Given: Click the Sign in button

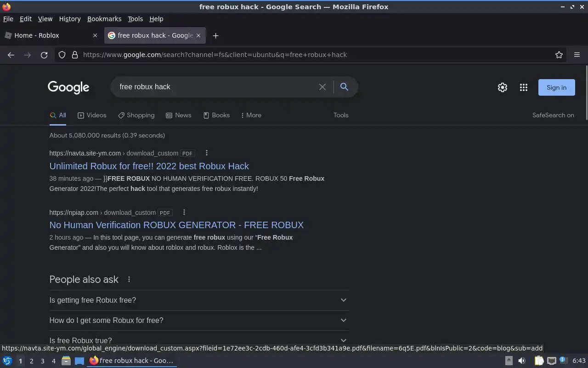Looking at the screenshot, I should click(x=556, y=87).
